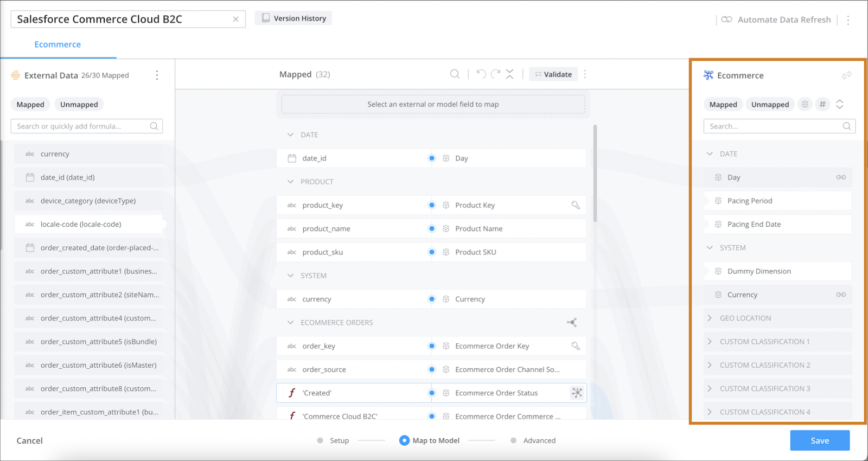Select the product_sku mapping row
The height and width of the screenshot is (461, 868).
pos(431,252)
